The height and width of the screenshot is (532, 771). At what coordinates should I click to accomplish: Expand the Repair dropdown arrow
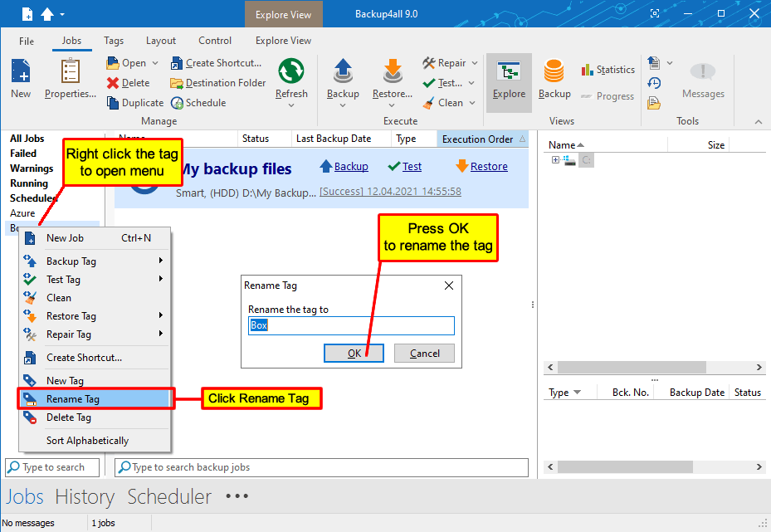click(x=475, y=63)
